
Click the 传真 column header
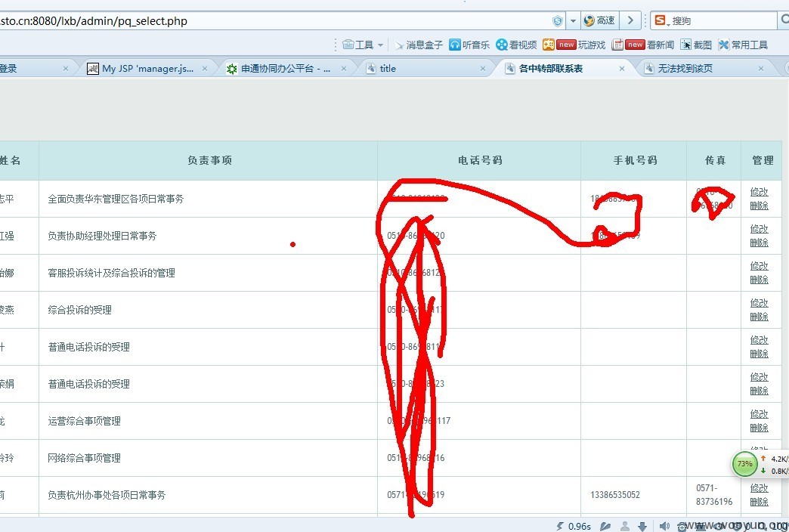pos(714,160)
